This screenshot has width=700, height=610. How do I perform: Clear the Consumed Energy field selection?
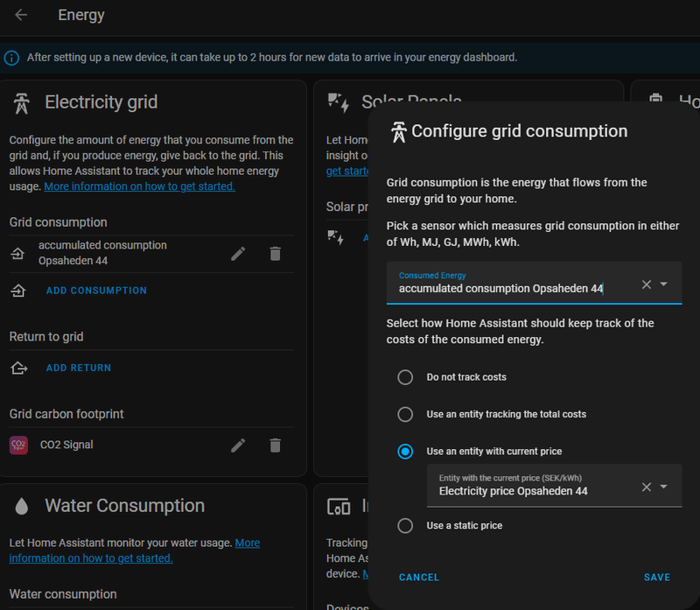coord(647,284)
